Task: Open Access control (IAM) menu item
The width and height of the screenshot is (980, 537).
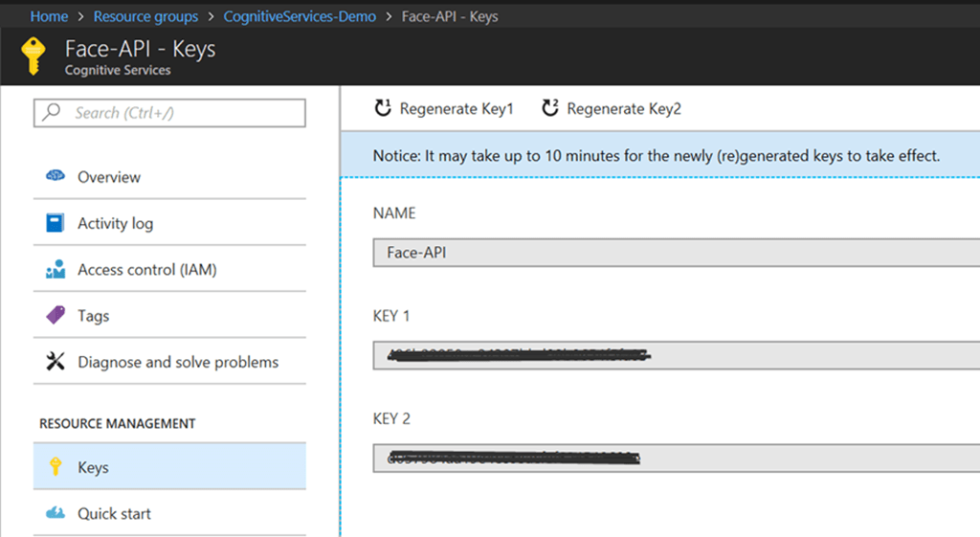Action: coord(147,270)
